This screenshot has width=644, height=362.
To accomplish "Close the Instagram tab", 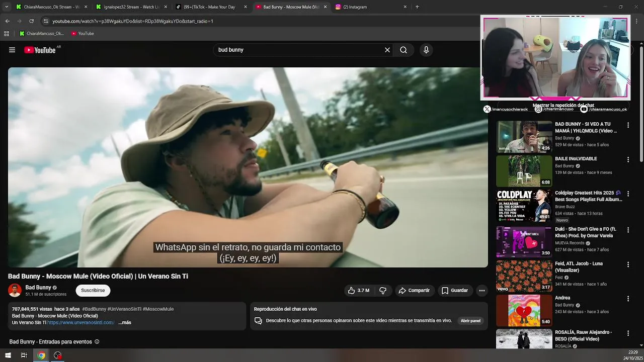I will [x=405, y=7].
